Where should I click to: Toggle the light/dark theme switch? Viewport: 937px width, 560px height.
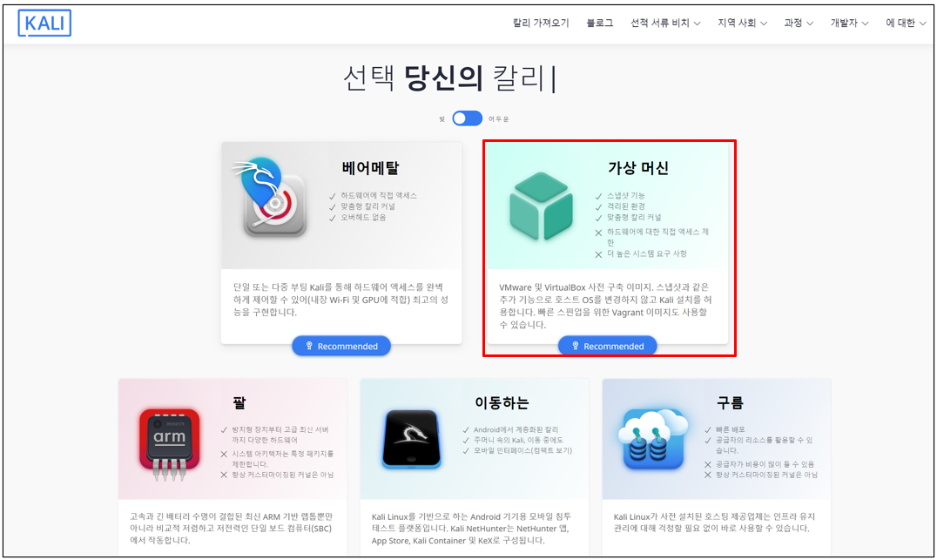click(x=468, y=118)
